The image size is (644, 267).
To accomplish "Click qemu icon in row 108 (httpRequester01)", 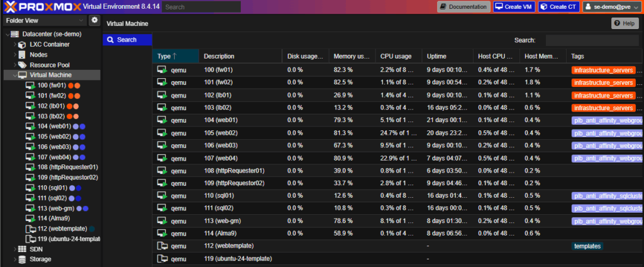I will click(163, 171).
